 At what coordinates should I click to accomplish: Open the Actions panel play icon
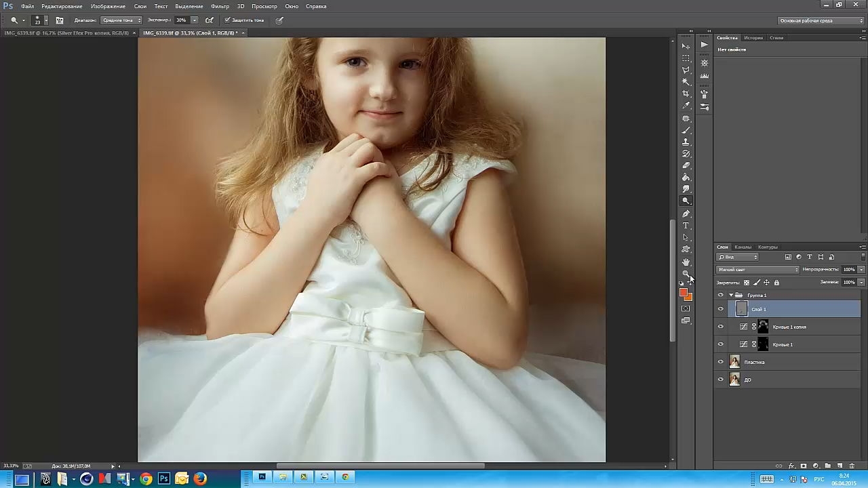(705, 45)
